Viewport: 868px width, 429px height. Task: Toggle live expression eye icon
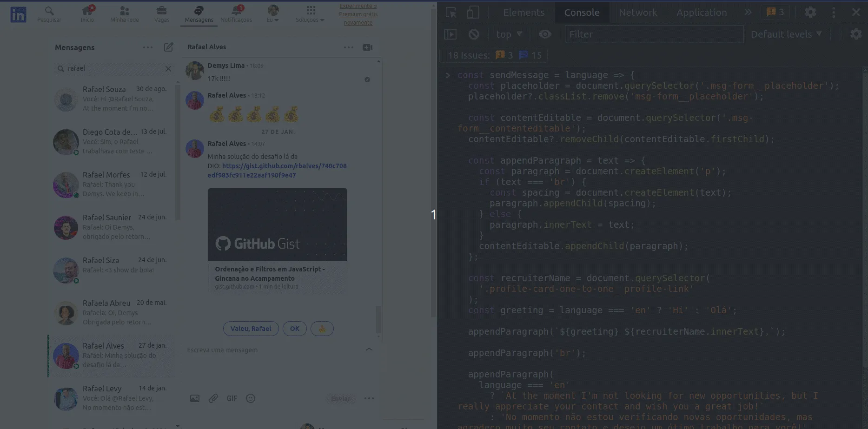(545, 34)
